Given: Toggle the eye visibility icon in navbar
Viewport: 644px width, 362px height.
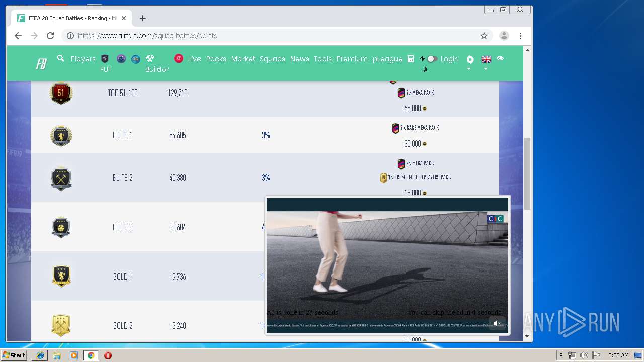Looking at the screenshot, I should pos(500,58).
